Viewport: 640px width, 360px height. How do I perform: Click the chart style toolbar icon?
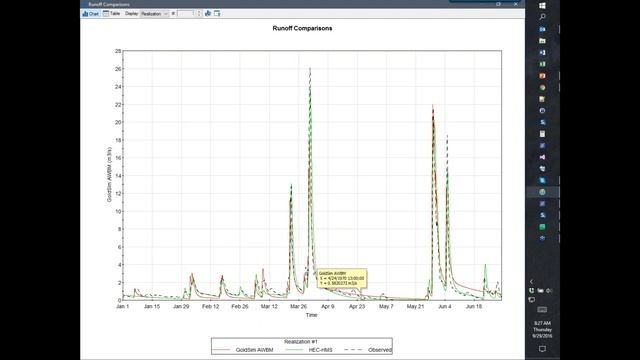pyautogui.click(x=208, y=13)
